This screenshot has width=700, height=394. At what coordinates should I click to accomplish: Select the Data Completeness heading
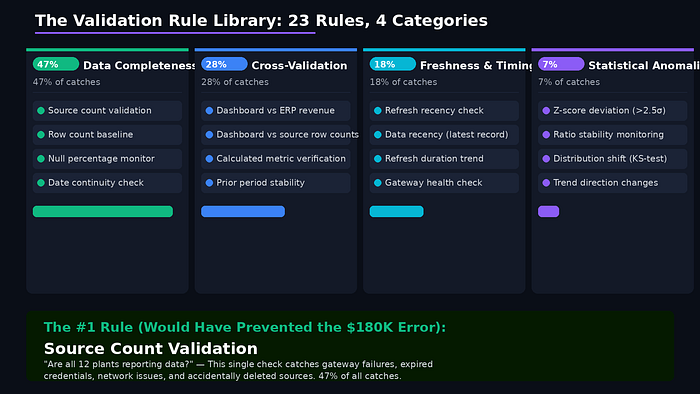point(139,66)
